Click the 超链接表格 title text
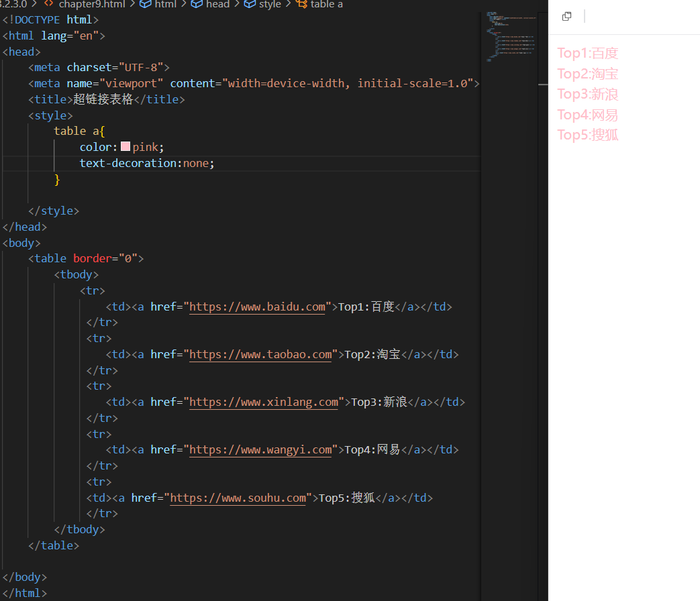The image size is (700, 601). pyautogui.click(x=103, y=99)
